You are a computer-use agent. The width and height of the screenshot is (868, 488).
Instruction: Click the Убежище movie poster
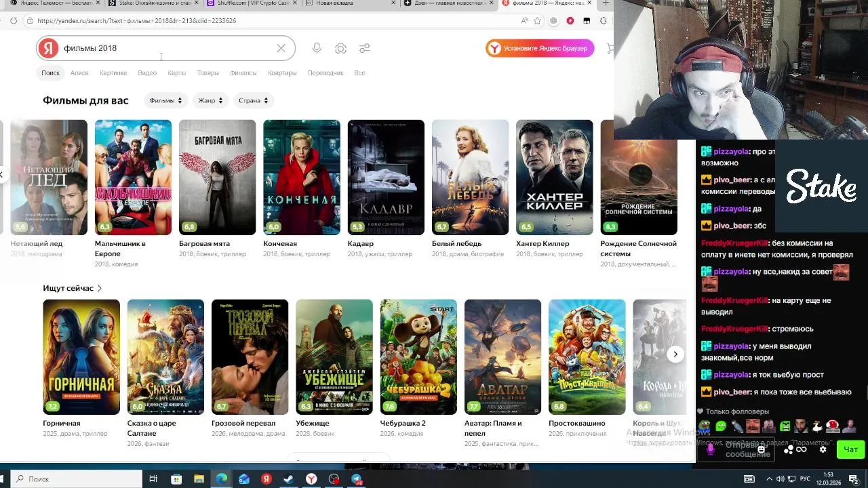click(x=334, y=357)
